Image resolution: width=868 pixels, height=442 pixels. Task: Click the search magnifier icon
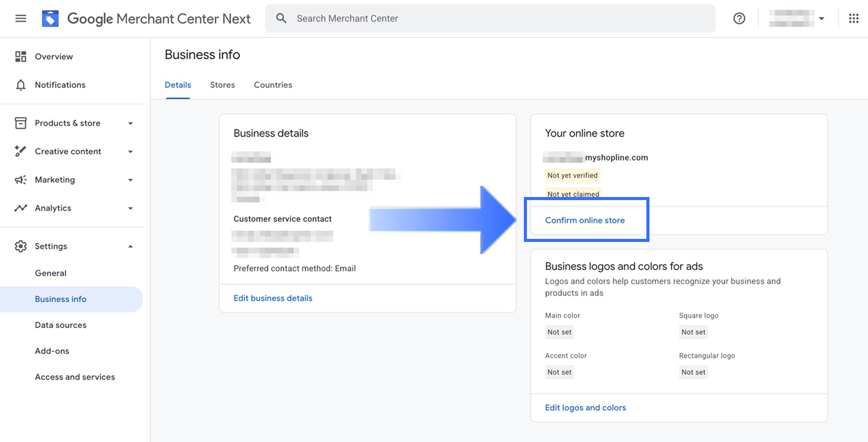click(x=281, y=18)
